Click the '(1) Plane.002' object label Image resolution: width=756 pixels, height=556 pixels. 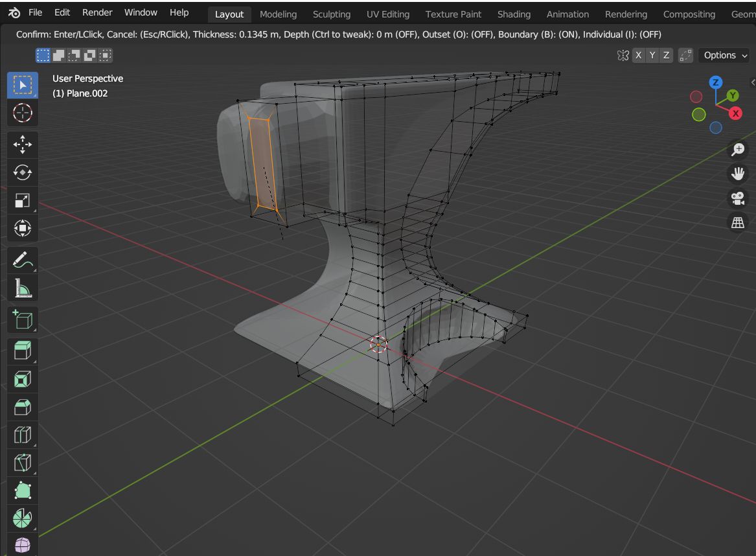80,93
